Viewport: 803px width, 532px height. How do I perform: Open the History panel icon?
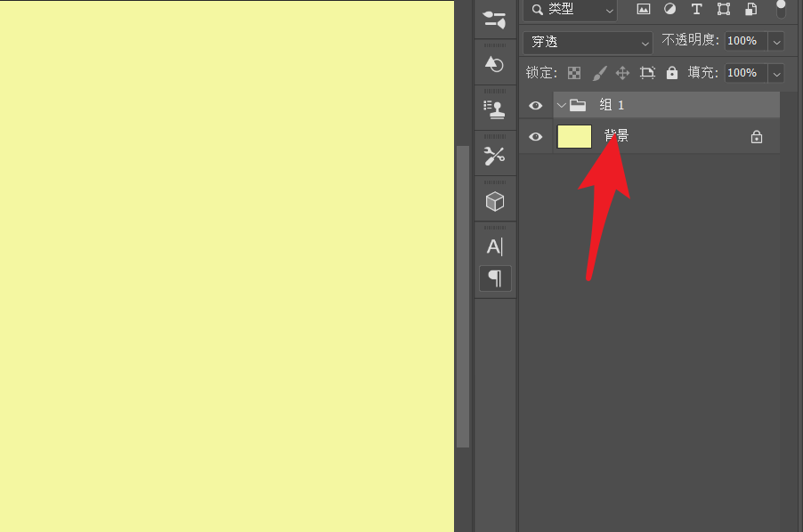[495, 64]
